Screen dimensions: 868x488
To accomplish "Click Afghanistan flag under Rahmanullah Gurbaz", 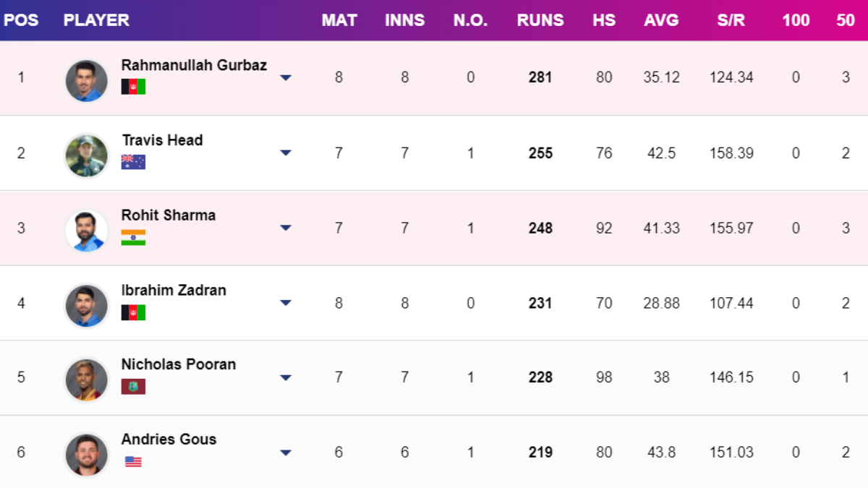I will tap(133, 87).
